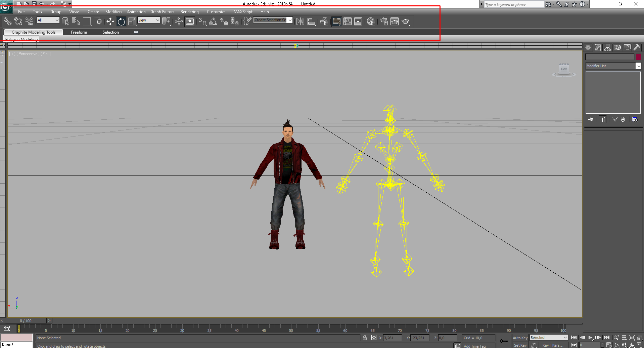The height and width of the screenshot is (348, 644).
Task: Open the Modifiers menu
Action: coord(113,12)
